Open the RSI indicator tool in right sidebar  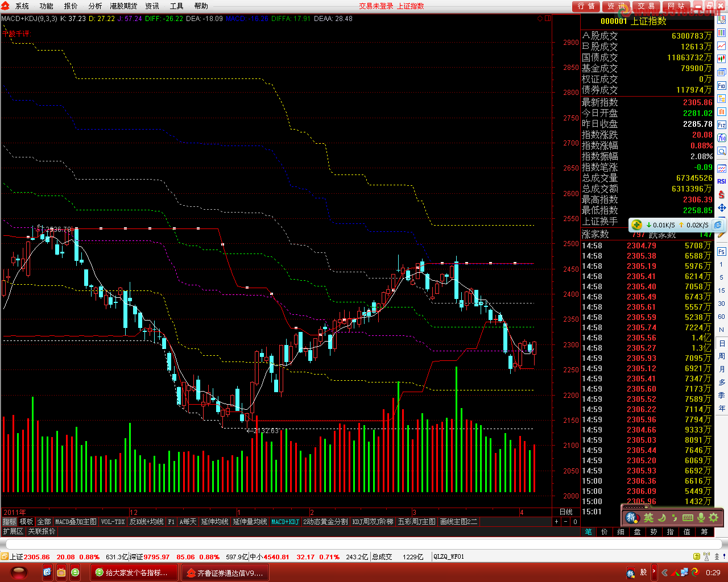721,181
